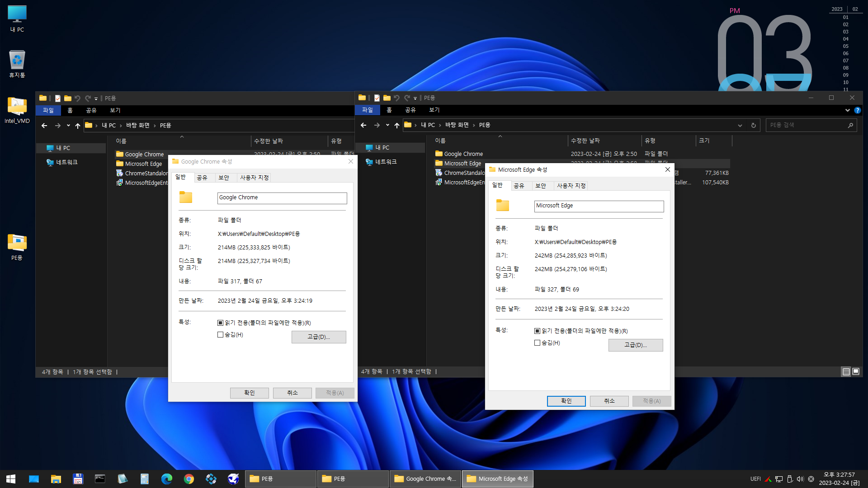The width and height of the screenshot is (868, 488).
Task: Select 내 PC in right window navigation pane
Action: click(382, 148)
